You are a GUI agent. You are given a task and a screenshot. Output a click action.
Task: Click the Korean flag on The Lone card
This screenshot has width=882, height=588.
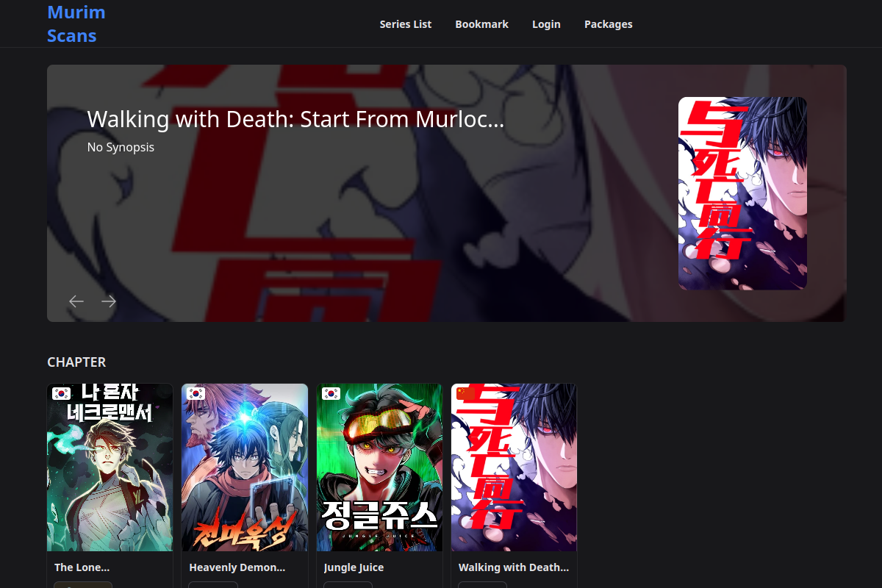click(x=61, y=393)
